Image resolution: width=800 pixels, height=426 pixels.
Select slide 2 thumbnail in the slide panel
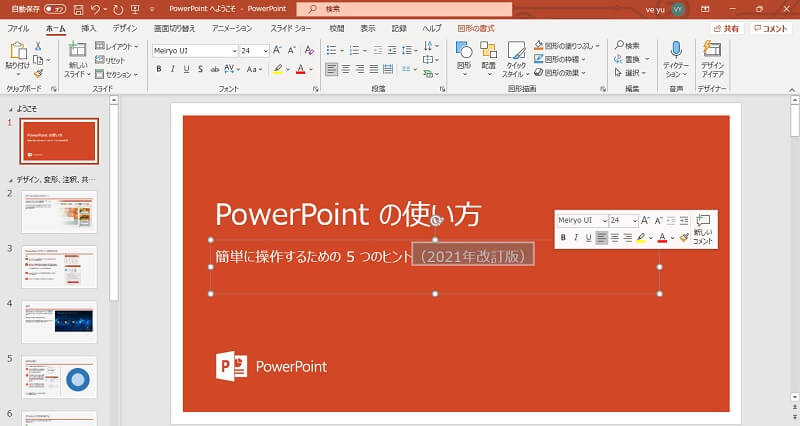(59, 212)
